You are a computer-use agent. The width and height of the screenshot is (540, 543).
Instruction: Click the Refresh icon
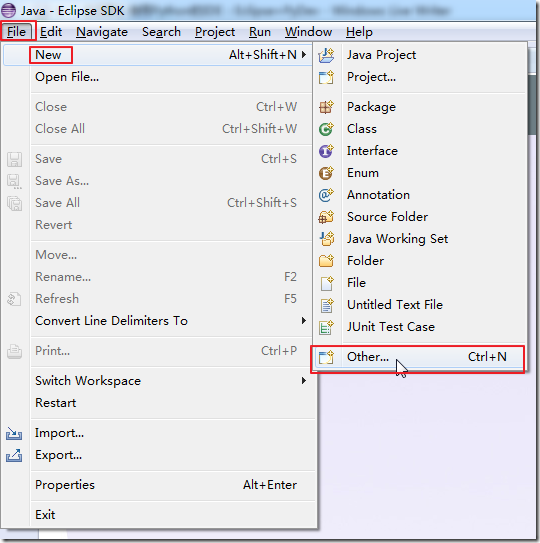point(14,299)
